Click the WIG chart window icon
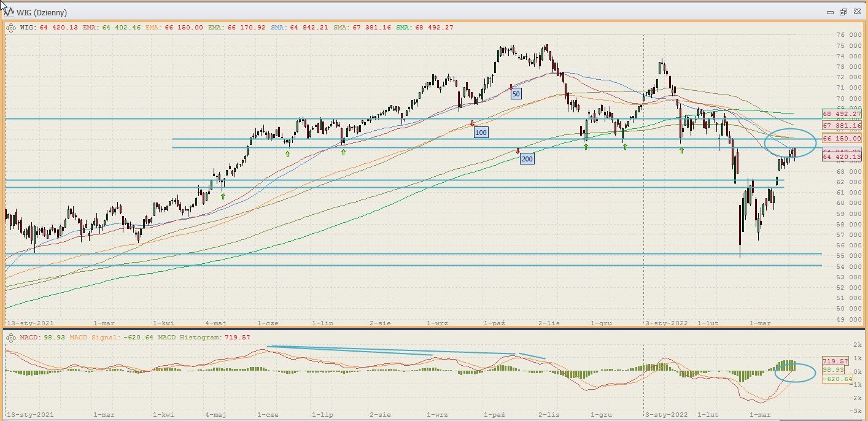 [x=9, y=12]
